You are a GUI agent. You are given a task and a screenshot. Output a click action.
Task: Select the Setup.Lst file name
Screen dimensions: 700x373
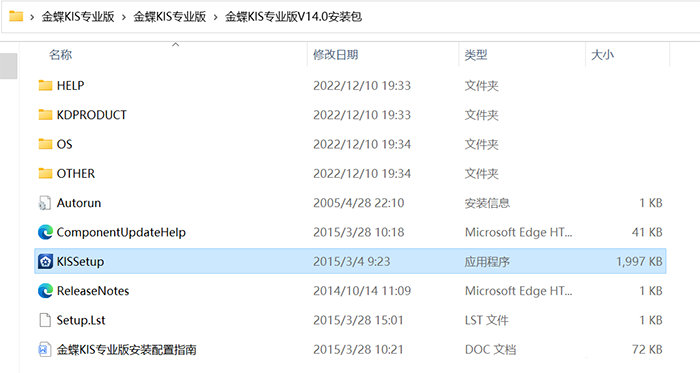[x=81, y=320]
